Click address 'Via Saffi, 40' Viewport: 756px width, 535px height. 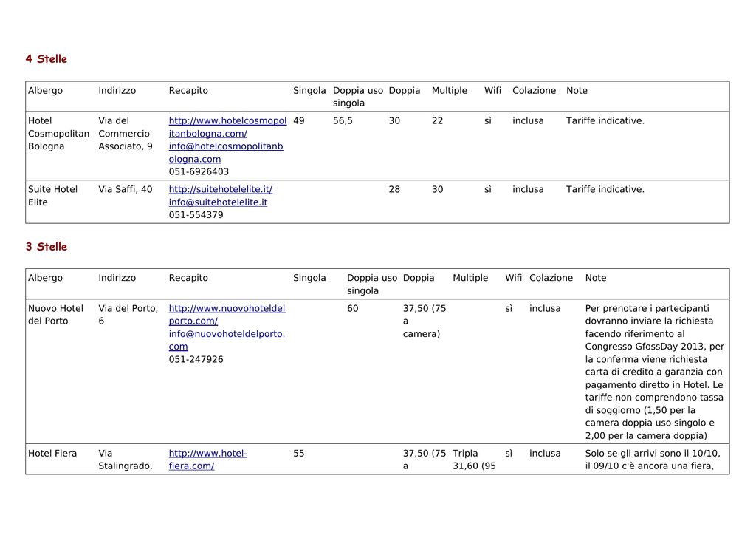(126, 190)
